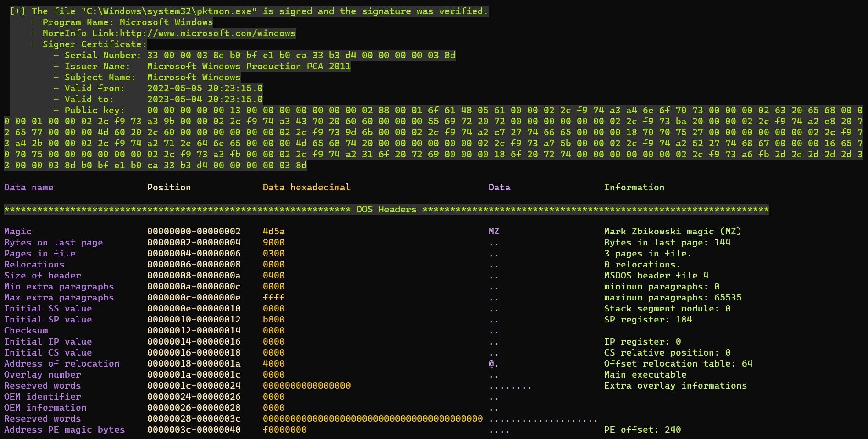Click the MoreInfo link http://www.microsoft.com/windows

(x=208, y=33)
